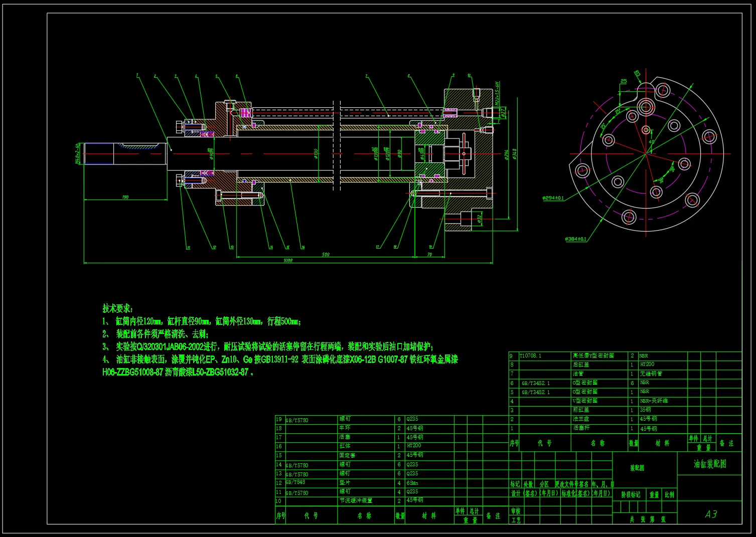
Task: Select the '前缸盖' part name cell
Action: (581, 410)
